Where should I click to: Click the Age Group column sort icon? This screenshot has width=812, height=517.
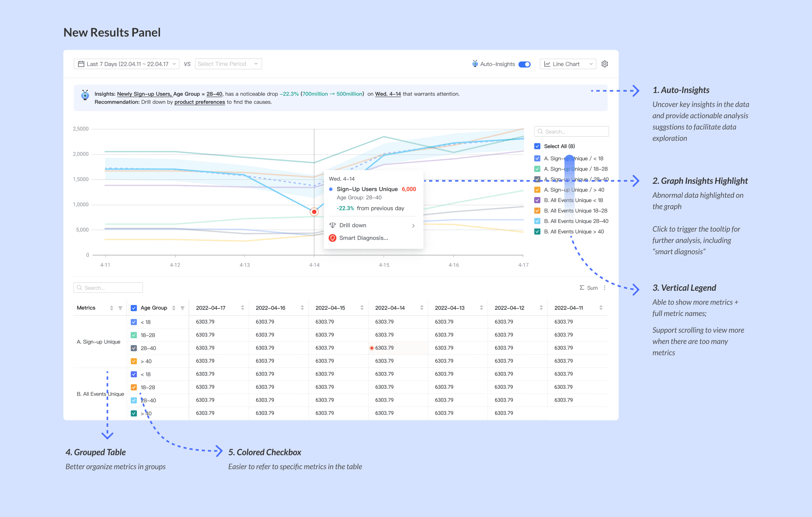click(174, 308)
